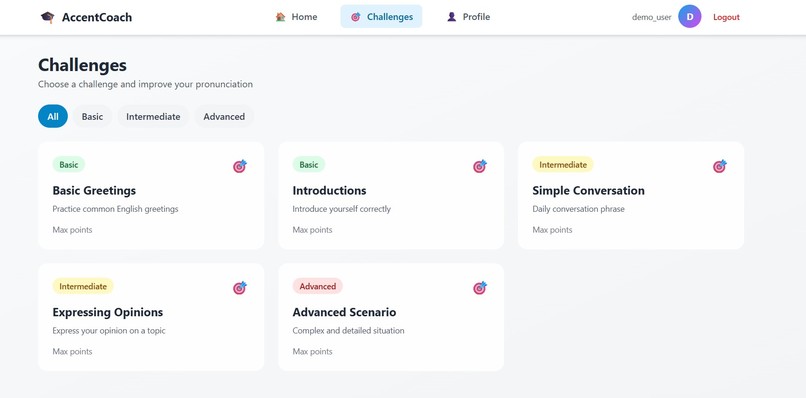Click the Basic badge on Introductions card

(x=309, y=165)
